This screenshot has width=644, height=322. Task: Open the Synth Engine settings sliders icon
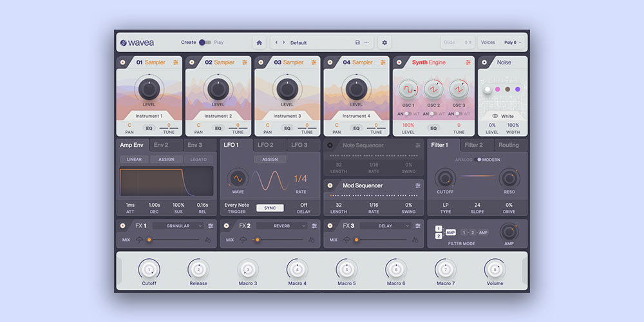[x=468, y=62]
